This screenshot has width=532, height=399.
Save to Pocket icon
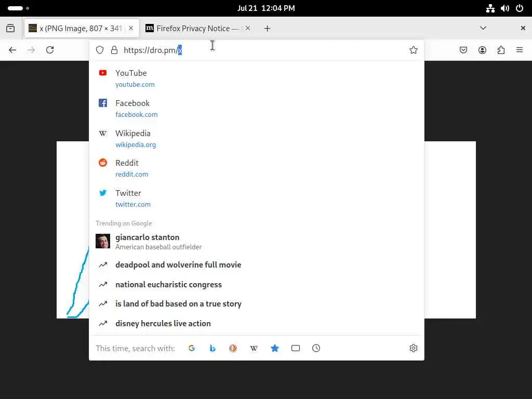(x=463, y=50)
